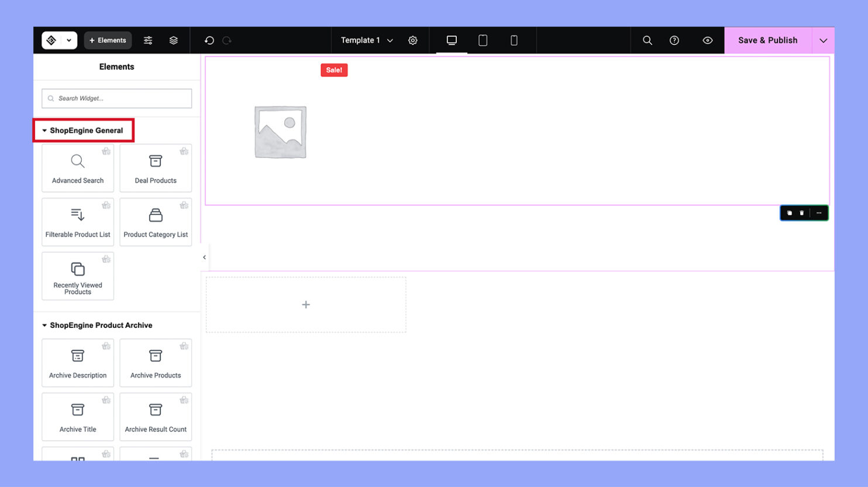This screenshot has height=487, width=868.
Task: Expand Save & Publish options arrow
Action: click(x=823, y=40)
